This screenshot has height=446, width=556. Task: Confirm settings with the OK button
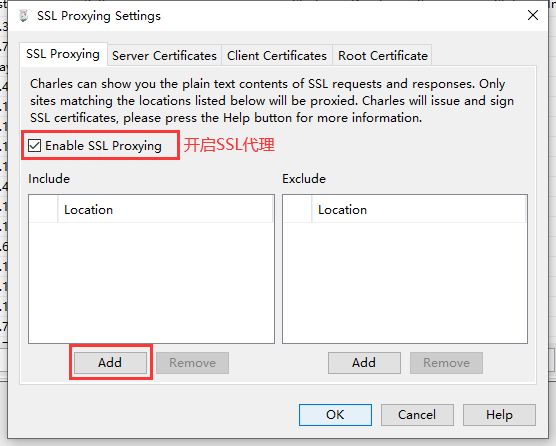pyautogui.click(x=335, y=415)
